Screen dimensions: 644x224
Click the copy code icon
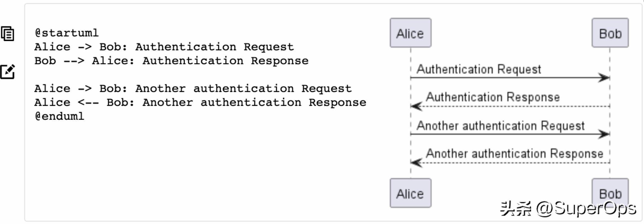8,34
